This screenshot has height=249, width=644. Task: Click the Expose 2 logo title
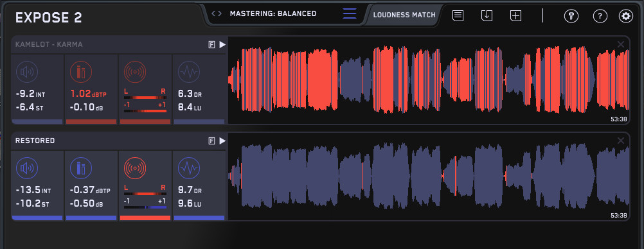[x=48, y=17]
